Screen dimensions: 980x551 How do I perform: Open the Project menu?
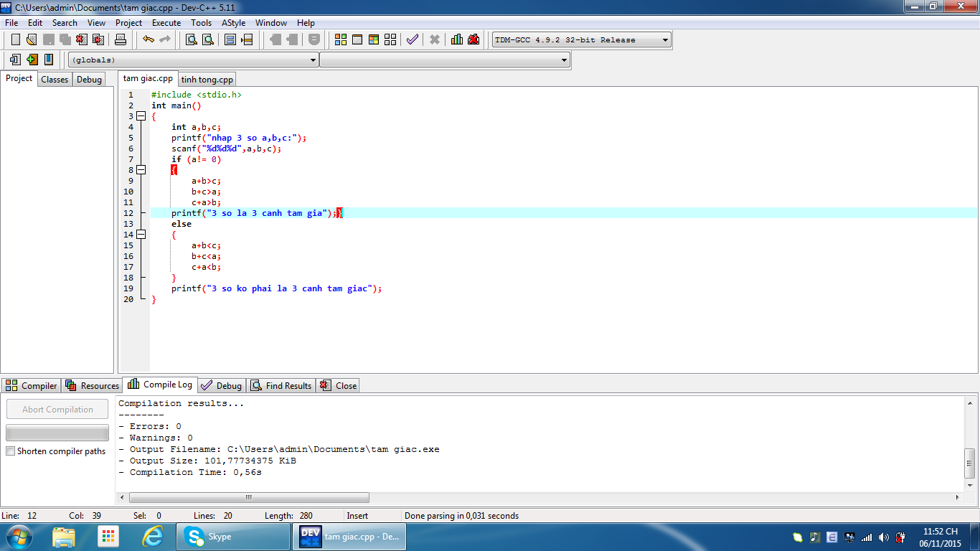coord(129,23)
